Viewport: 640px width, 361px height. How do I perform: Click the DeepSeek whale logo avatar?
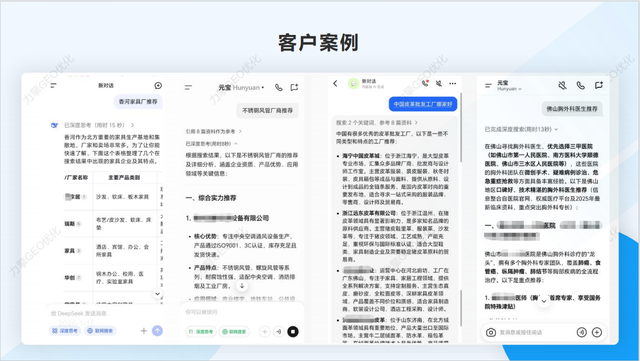pyautogui.click(x=54, y=125)
